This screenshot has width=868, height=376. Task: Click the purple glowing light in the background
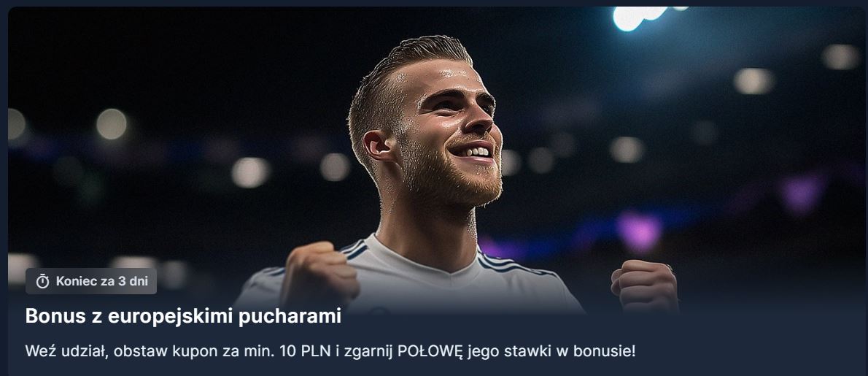(x=640, y=230)
